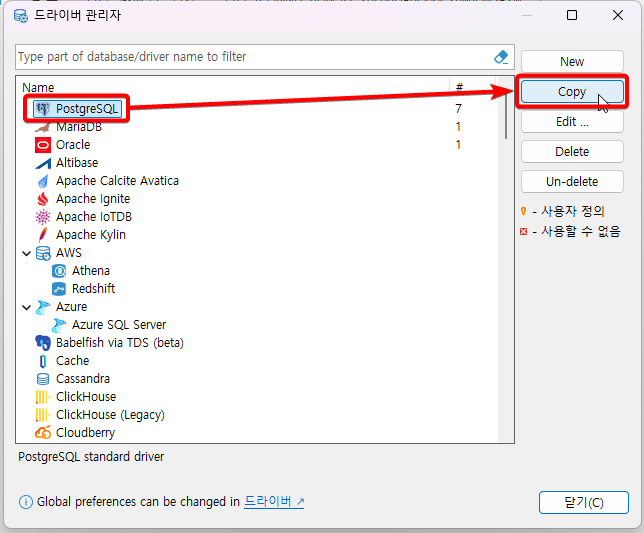Select the Azure SQL Server driver
This screenshot has width=644, height=533.
[x=119, y=325]
